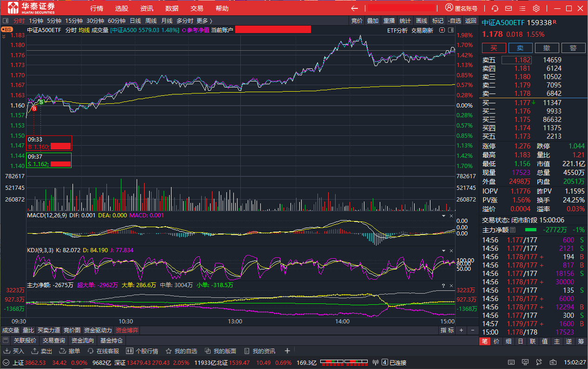The height and width of the screenshot is (369, 588).
Task: Toggle the BS trade markers badge
Action: [7, 29]
